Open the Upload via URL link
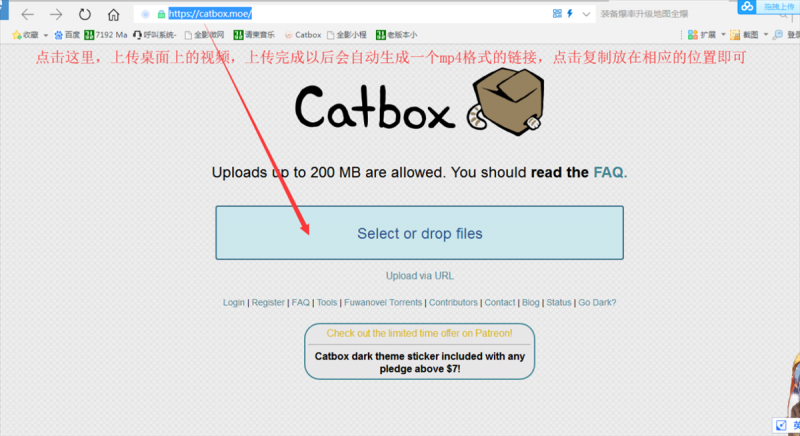The width and height of the screenshot is (800, 436). click(419, 276)
